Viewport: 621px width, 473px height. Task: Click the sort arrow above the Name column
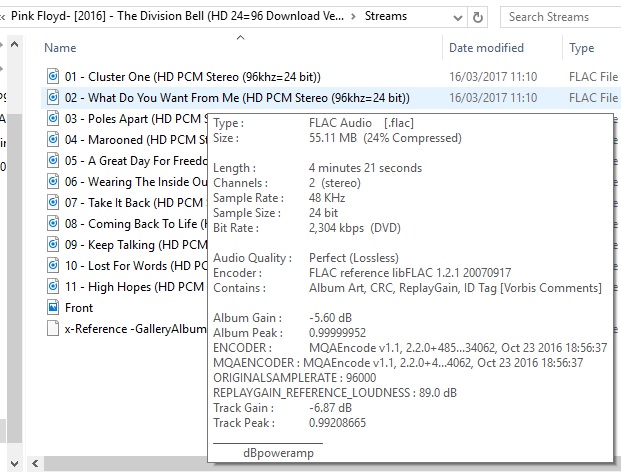240,38
